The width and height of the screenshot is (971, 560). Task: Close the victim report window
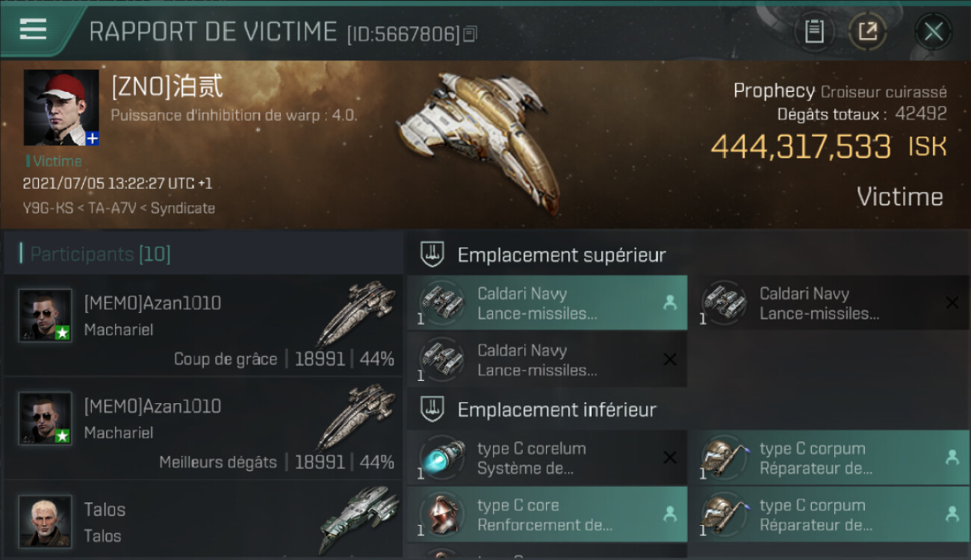(x=934, y=31)
